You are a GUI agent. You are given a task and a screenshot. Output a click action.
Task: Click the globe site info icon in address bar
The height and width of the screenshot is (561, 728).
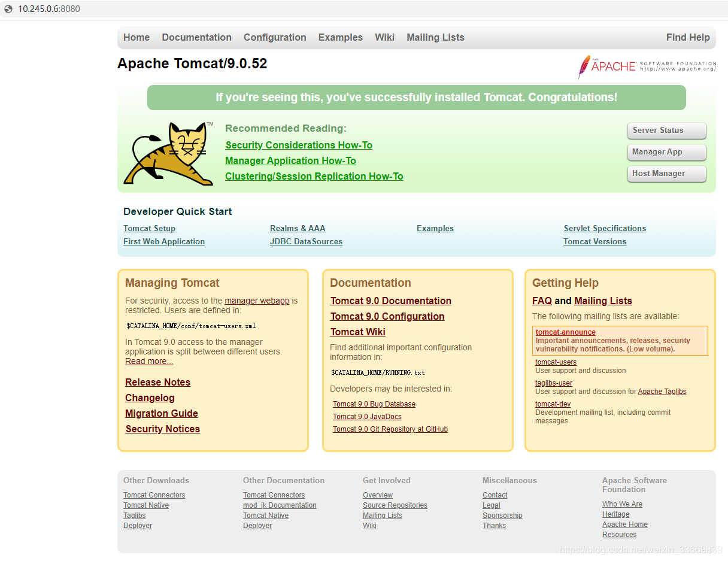[8, 9]
